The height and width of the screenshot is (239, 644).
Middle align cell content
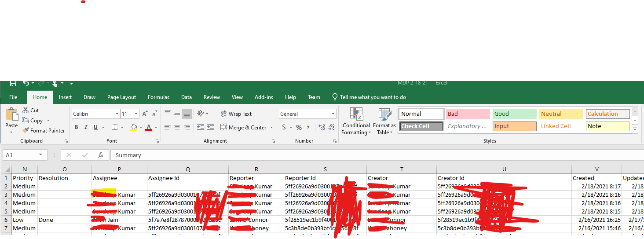point(177,114)
